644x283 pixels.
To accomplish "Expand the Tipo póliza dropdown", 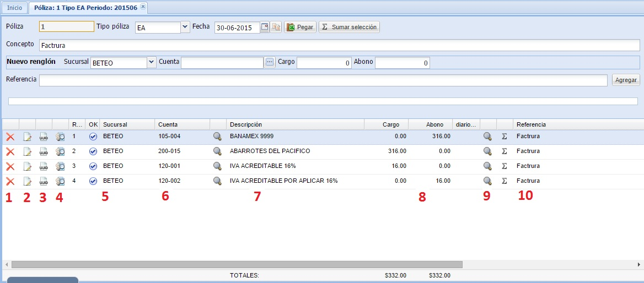I will coord(185,27).
